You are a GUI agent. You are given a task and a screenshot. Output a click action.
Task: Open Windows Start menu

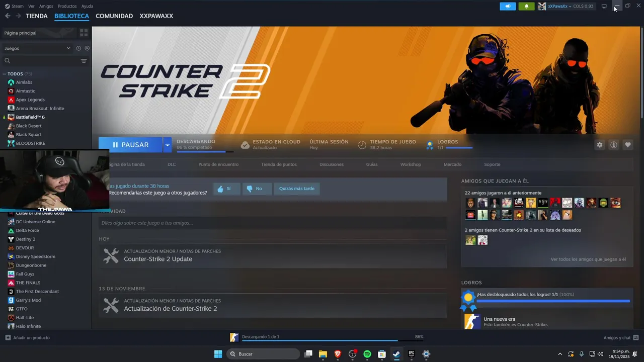tap(218, 354)
